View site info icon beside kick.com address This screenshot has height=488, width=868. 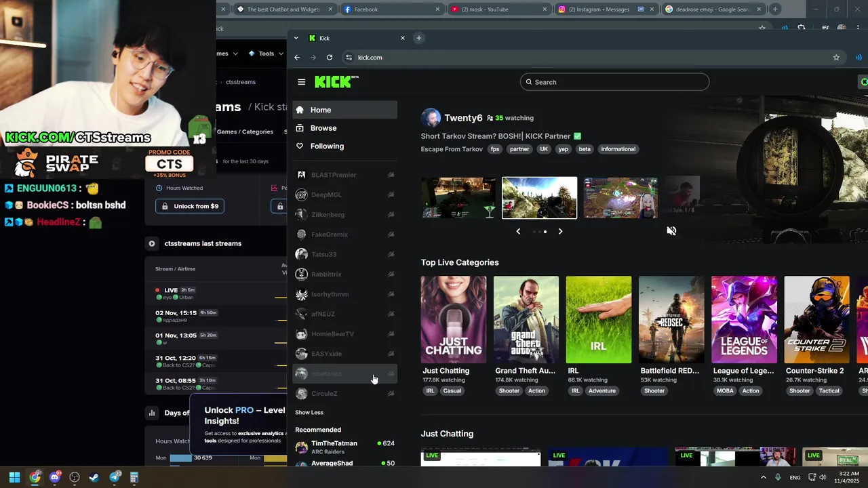click(x=349, y=58)
